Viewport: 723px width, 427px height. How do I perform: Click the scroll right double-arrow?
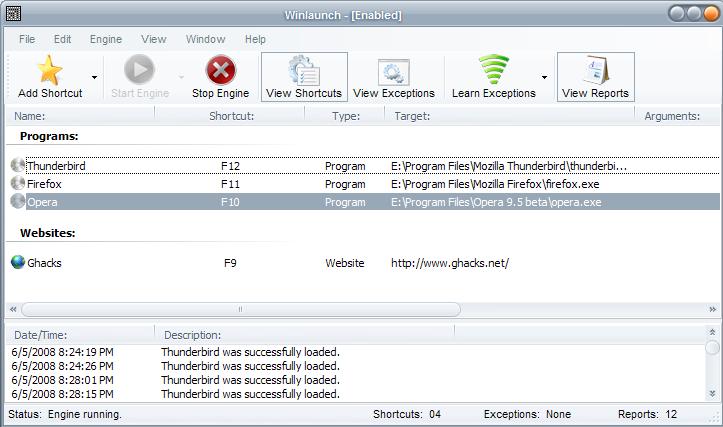(x=713, y=309)
